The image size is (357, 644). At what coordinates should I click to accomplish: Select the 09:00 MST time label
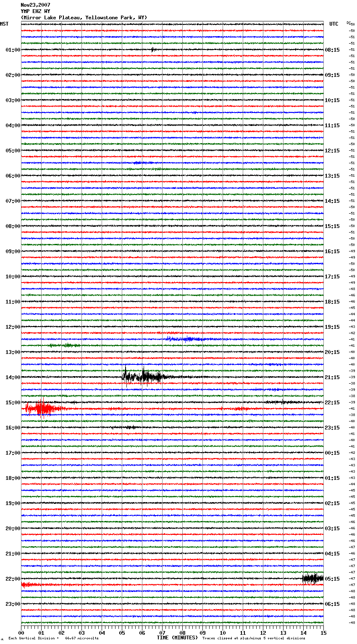point(13,251)
